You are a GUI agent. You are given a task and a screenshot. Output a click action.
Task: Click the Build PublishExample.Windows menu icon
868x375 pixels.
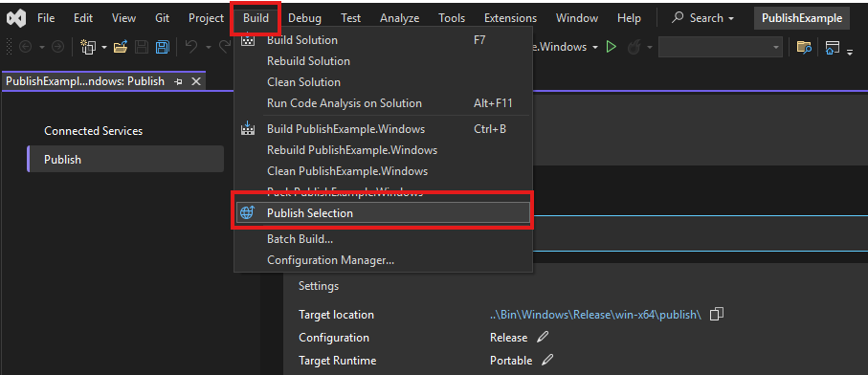[x=248, y=129]
